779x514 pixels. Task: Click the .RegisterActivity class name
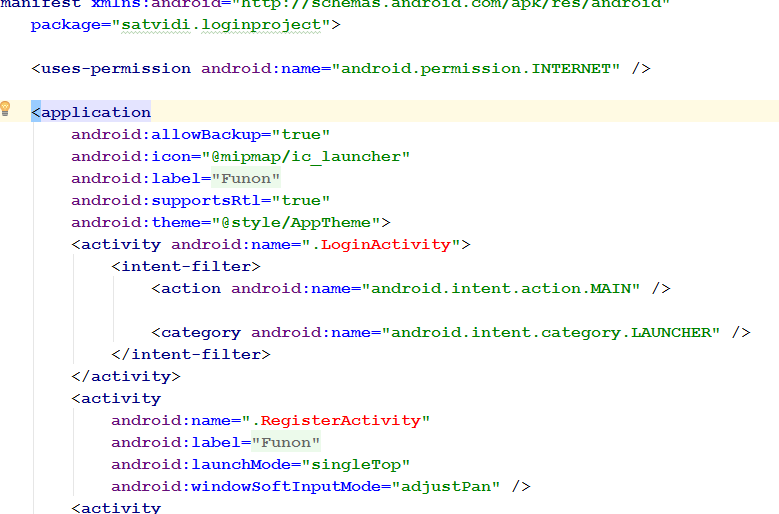[340, 420]
